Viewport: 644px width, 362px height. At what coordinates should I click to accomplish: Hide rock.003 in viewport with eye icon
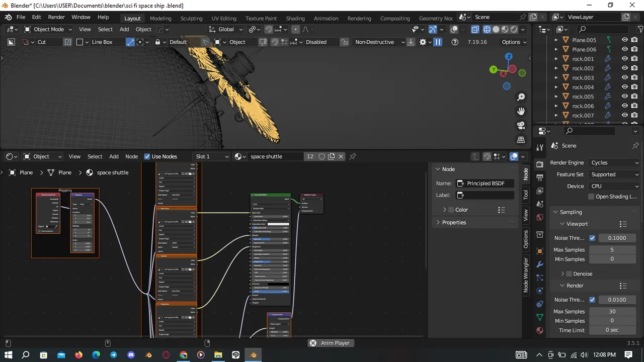[625, 77]
